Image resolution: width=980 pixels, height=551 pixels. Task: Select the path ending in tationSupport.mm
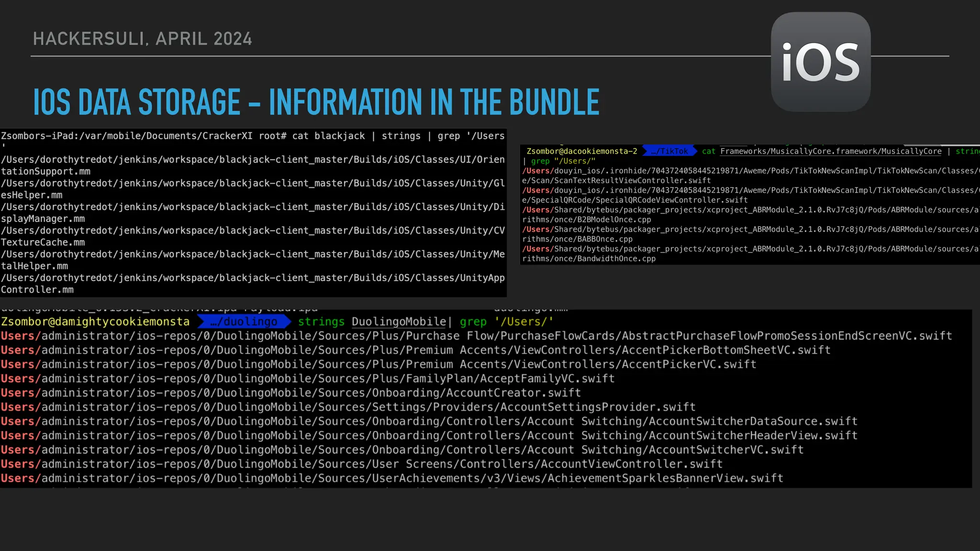pyautogui.click(x=253, y=165)
